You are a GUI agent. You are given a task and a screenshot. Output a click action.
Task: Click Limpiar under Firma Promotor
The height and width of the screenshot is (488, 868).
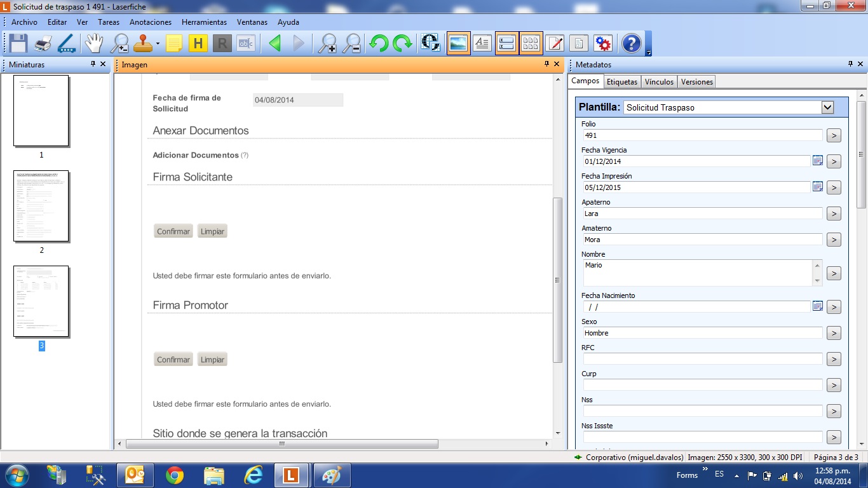(212, 360)
